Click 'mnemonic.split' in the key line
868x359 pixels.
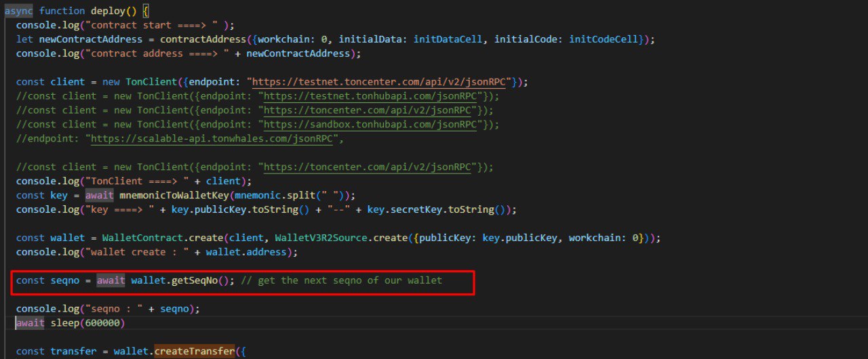(274, 196)
